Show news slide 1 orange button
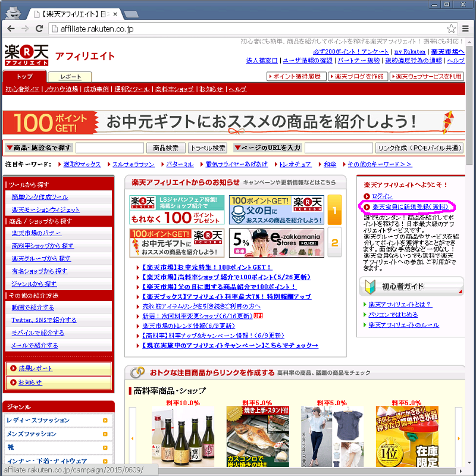The height and width of the screenshot is (476, 476). click(334, 210)
